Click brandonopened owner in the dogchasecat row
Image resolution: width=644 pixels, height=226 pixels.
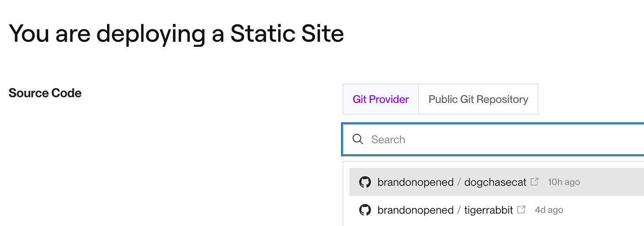point(415,182)
